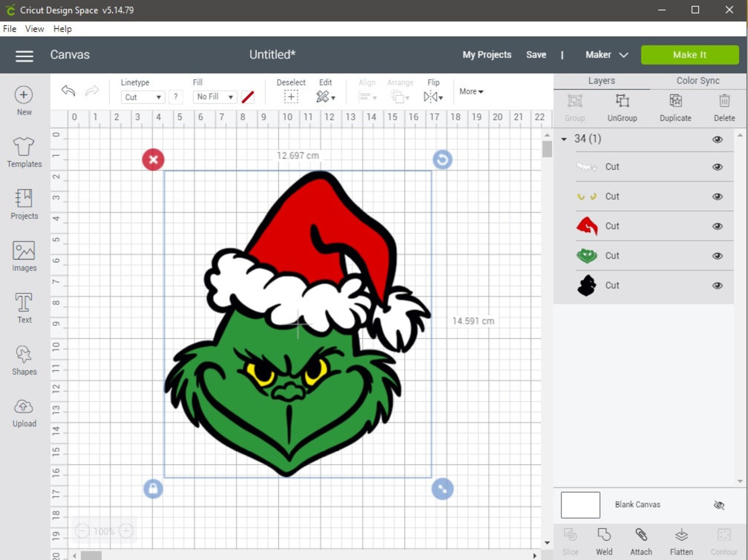Screen dimensions: 748x560
Task: Click the red delete handle on canvas
Action: (153, 160)
